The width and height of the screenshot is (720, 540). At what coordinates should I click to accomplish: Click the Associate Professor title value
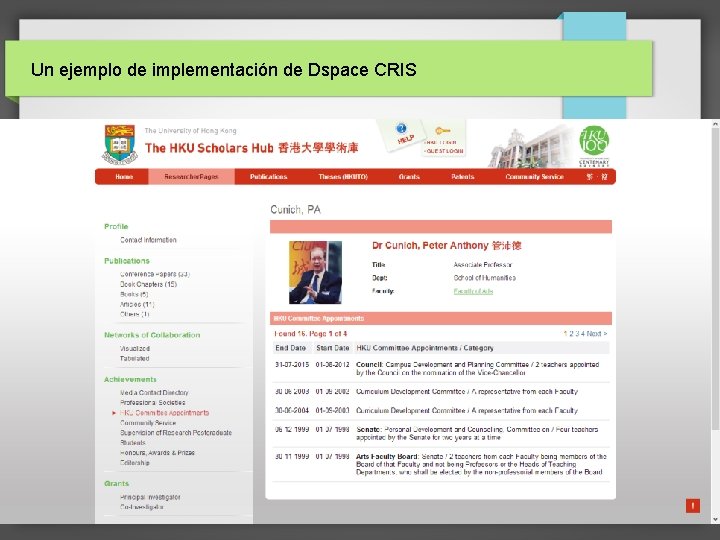[483, 265]
